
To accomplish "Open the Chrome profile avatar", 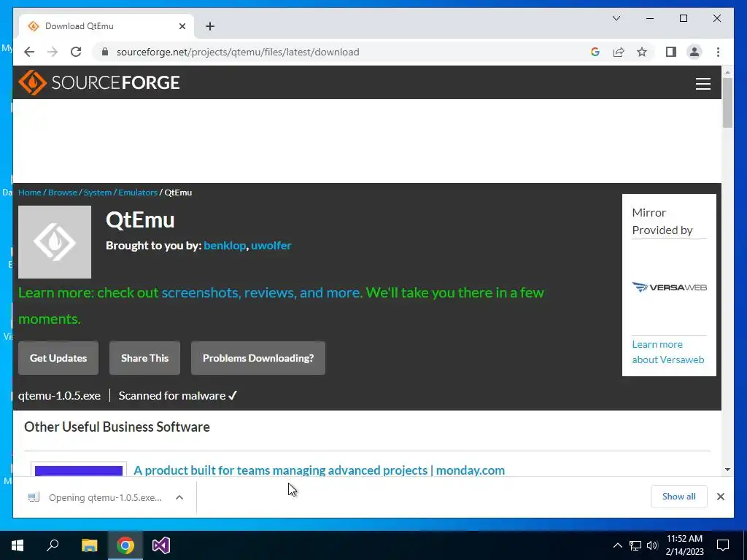I will pyautogui.click(x=694, y=52).
